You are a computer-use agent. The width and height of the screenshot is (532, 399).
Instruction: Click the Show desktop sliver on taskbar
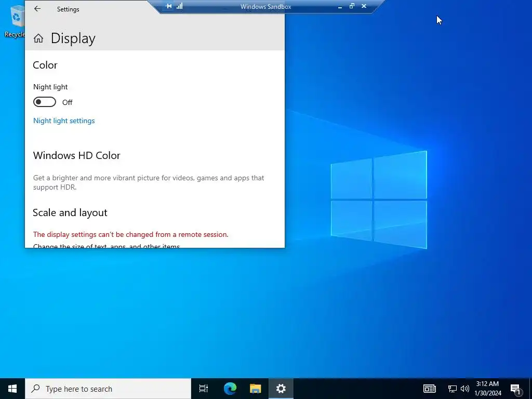[x=530, y=389]
